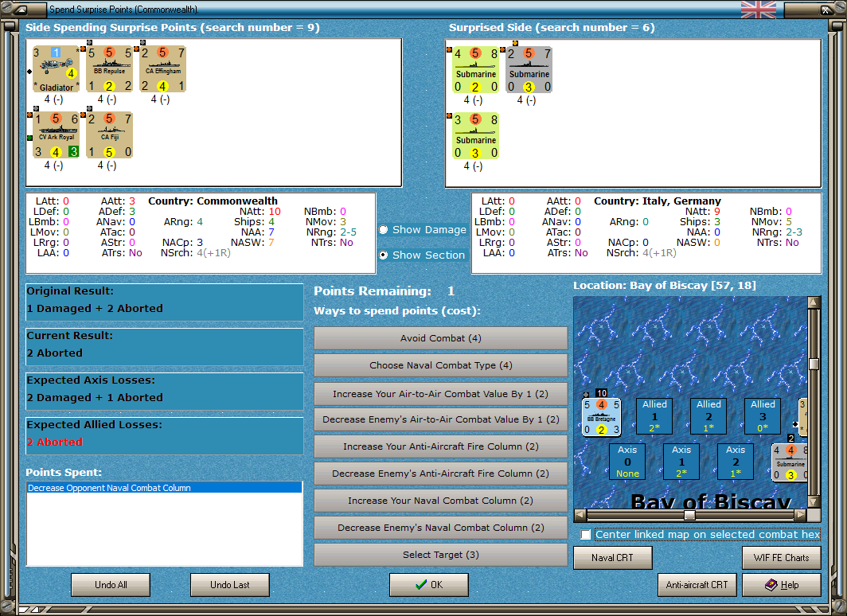Confirm with the OK button
847x616 pixels.
(x=429, y=585)
